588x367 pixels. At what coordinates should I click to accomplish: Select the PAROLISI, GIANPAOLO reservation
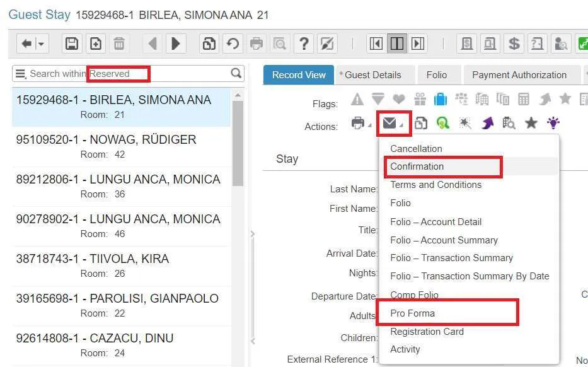[122, 306]
